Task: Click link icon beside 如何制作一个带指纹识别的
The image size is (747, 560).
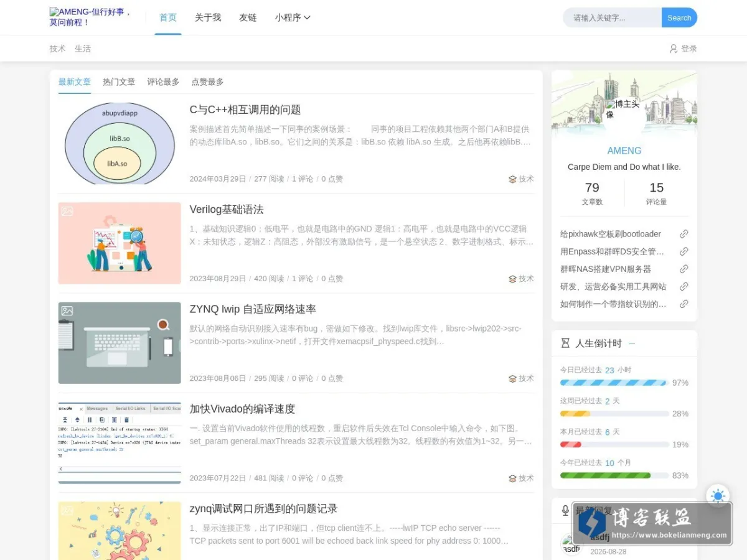Action: [684, 304]
